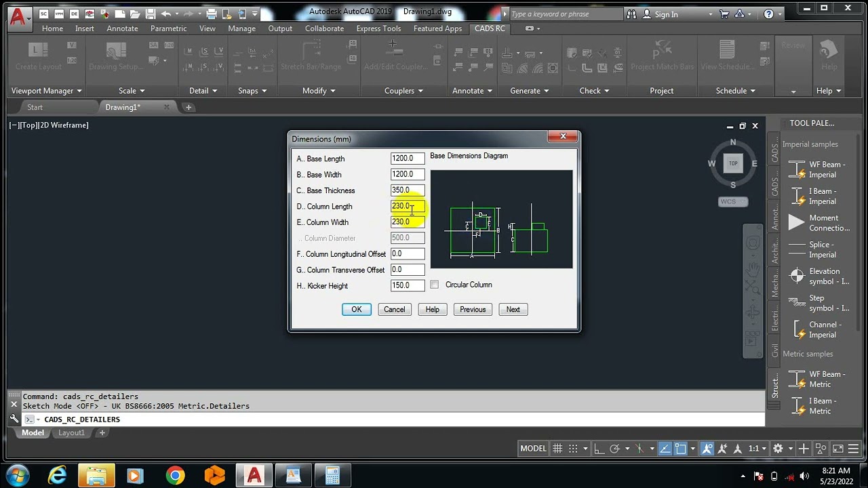Open Windows Explorer folder in taskbar
The image size is (868, 488).
tap(96, 475)
